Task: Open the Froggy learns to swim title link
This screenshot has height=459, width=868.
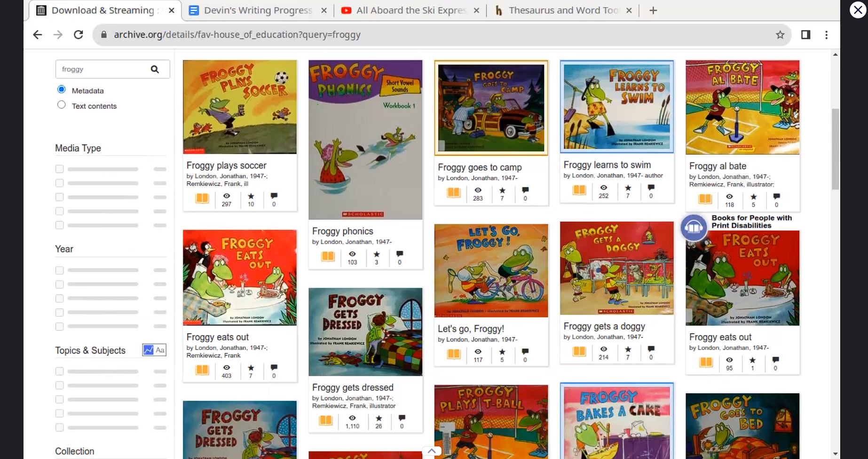Action: [607, 165]
